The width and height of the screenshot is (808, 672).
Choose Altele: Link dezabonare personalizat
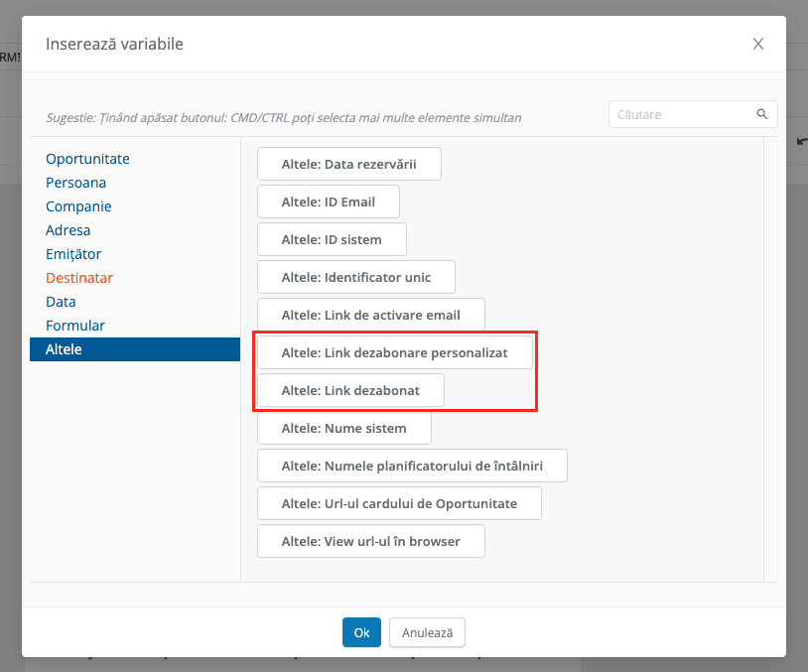click(395, 352)
